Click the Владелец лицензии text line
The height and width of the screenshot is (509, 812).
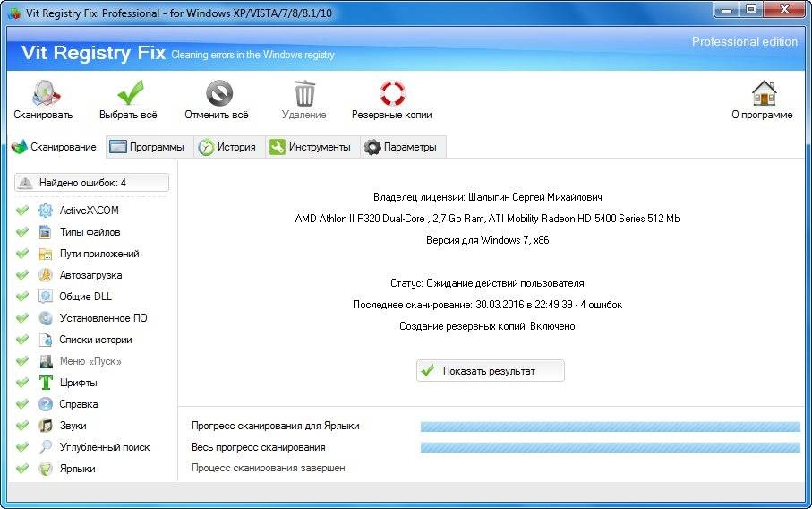(487, 197)
